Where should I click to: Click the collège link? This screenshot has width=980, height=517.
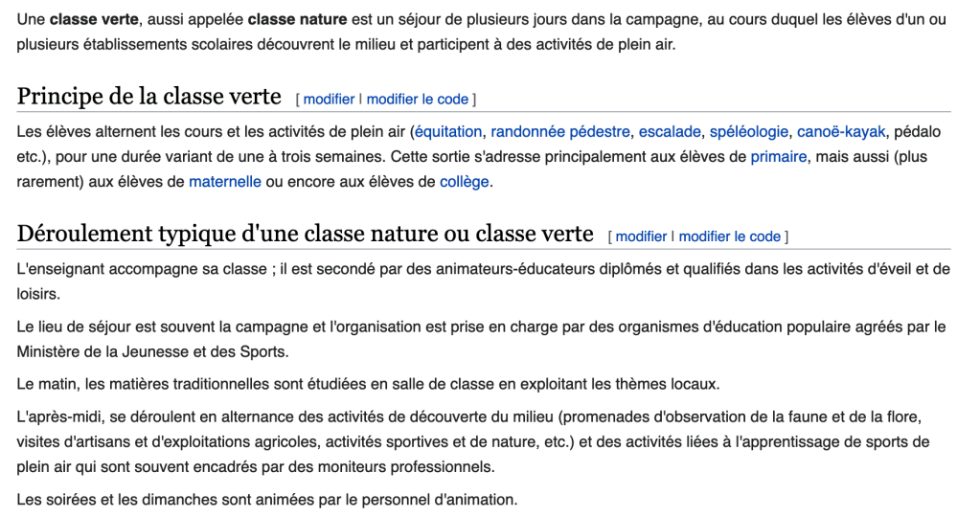tap(465, 182)
